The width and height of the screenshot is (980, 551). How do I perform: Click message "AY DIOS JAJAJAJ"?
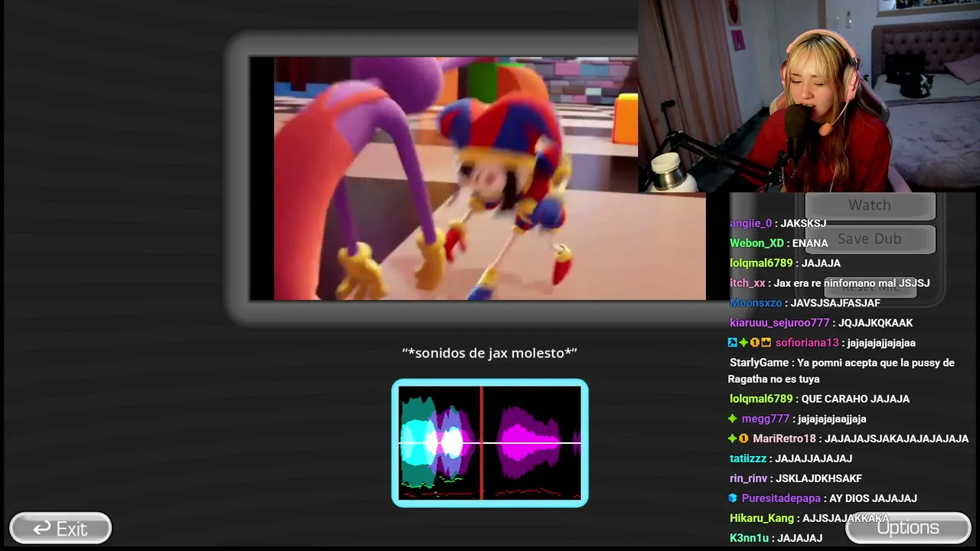873,498
